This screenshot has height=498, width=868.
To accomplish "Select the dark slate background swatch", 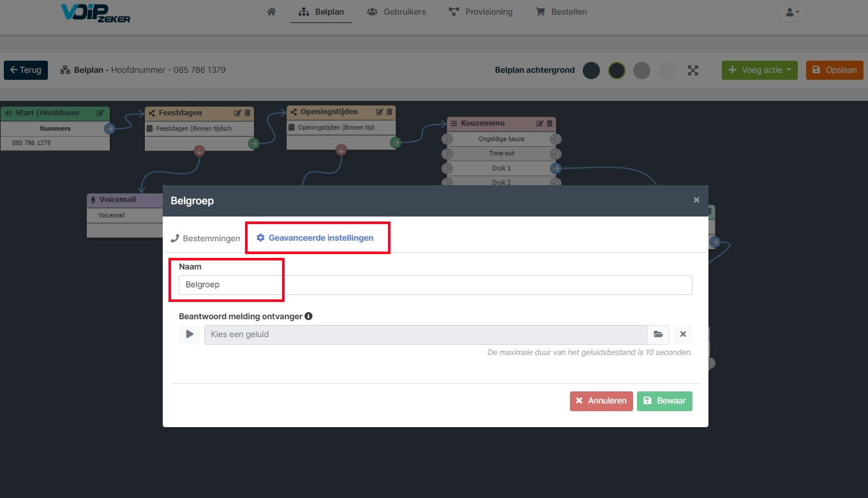I will coord(591,70).
